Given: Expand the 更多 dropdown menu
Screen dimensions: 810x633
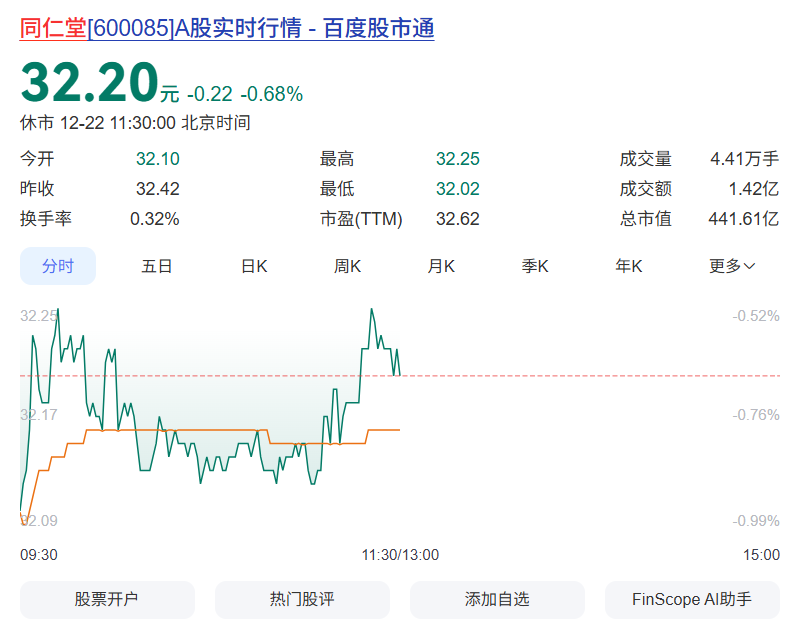Looking at the screenshot, I should coord(732,266).
